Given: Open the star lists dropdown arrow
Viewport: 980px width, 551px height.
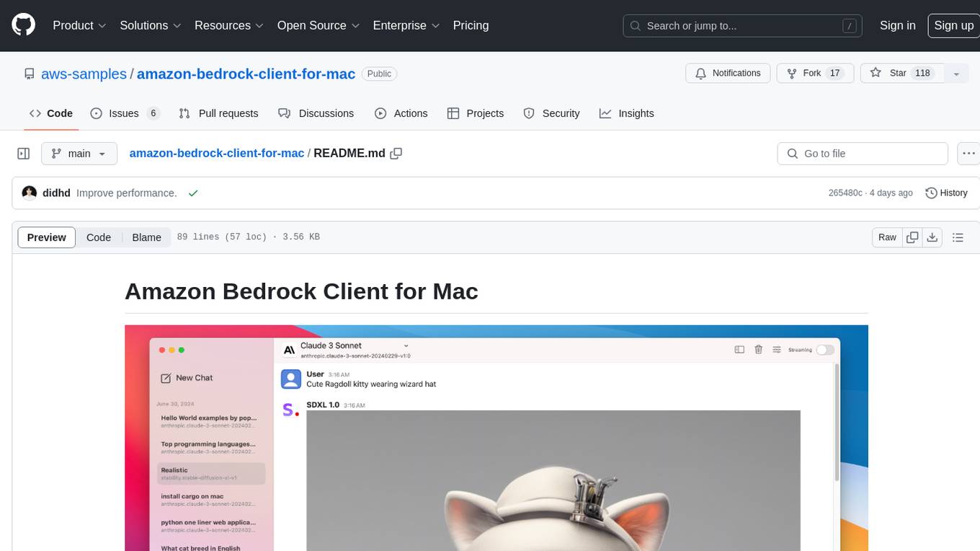Looking at the screenshot, I should pyautogui.click(x=955, y=74).
